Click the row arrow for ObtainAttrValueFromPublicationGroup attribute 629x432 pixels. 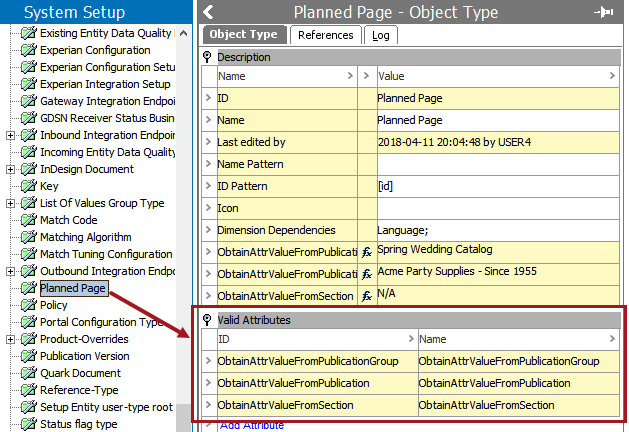click(208, 361)
